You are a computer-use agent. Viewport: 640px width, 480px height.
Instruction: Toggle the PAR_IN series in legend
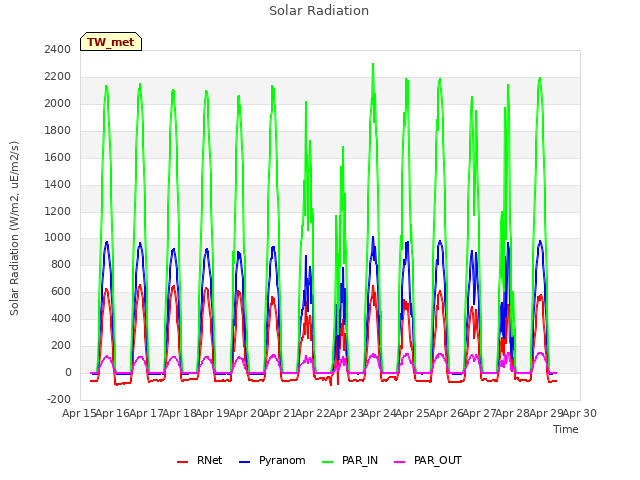tap(350, 461)
